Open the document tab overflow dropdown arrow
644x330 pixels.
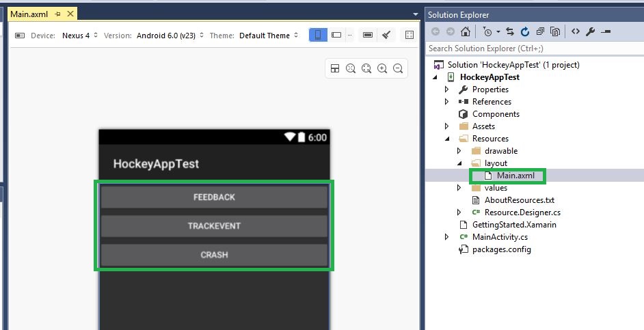pyautogui.click(x=415, y=14)
